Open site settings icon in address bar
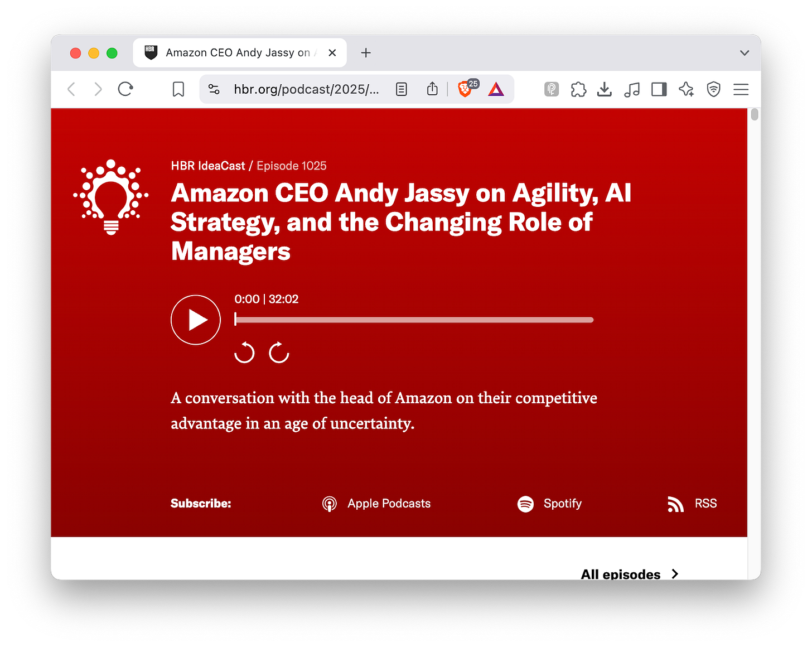 tap(214, 89)
